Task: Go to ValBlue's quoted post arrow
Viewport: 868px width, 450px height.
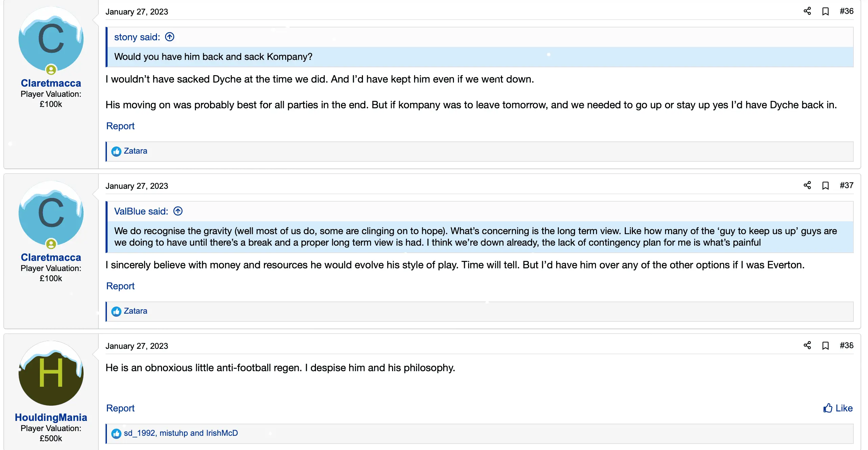Action: tap(178, 211)
